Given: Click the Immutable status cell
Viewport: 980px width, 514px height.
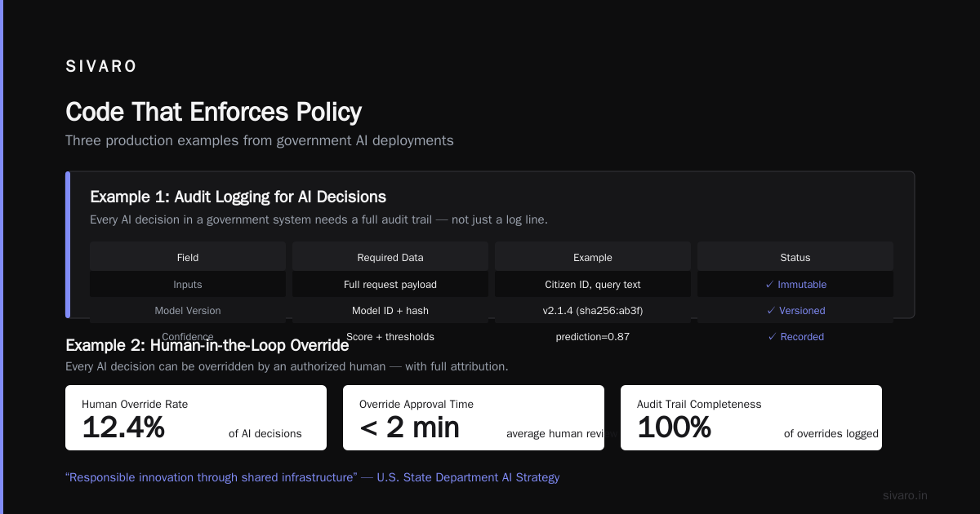Looking at the screenshot, I should pyautogui.click(x=795, y=285).
